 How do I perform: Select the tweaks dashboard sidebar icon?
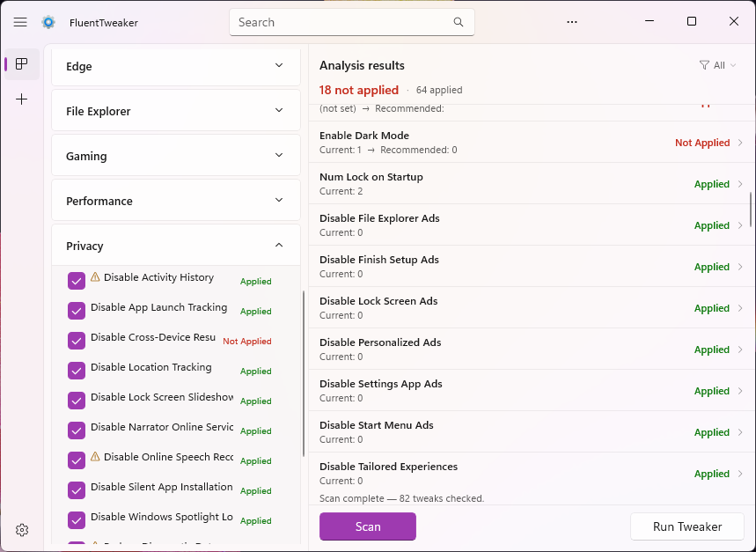[x=22, y=64]
